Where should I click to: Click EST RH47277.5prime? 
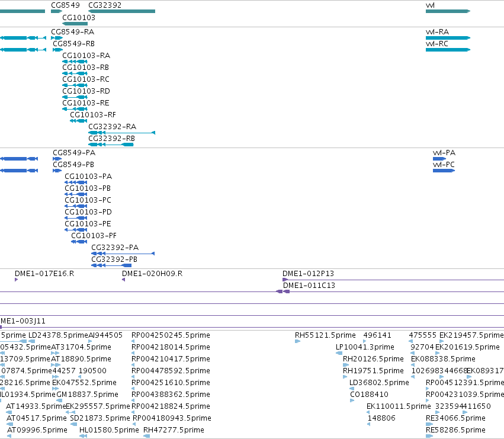(174, 431)
